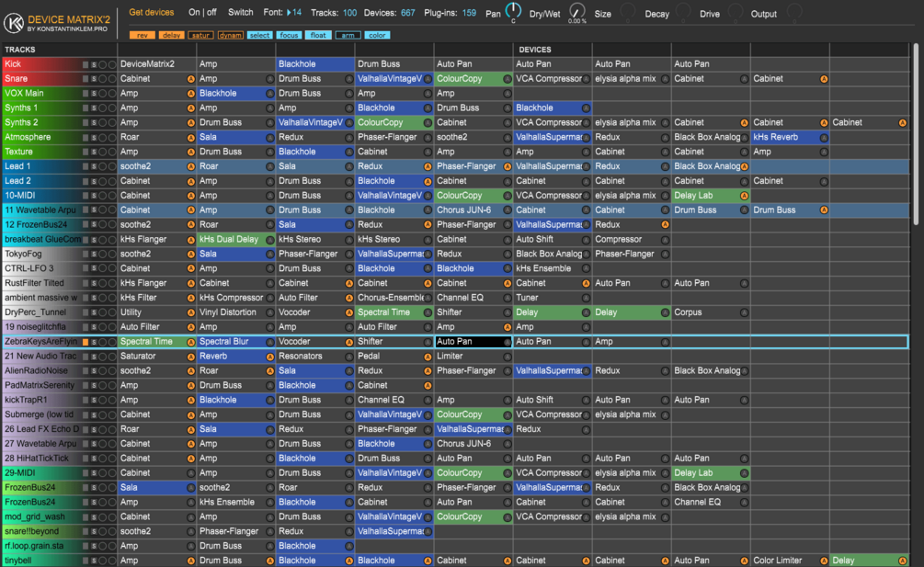
Task: Toggle the A badge on Texture's Blackhole device
Action: click(348, 152)
